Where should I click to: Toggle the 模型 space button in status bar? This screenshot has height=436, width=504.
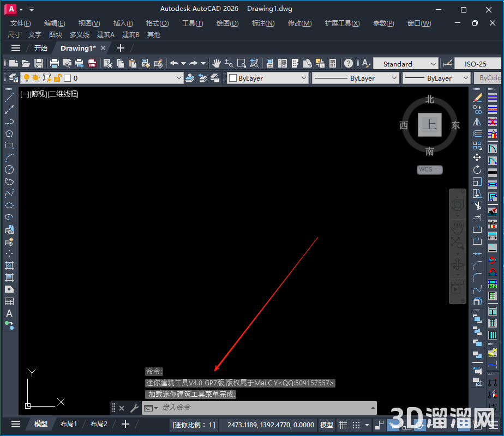pos(326,425)
